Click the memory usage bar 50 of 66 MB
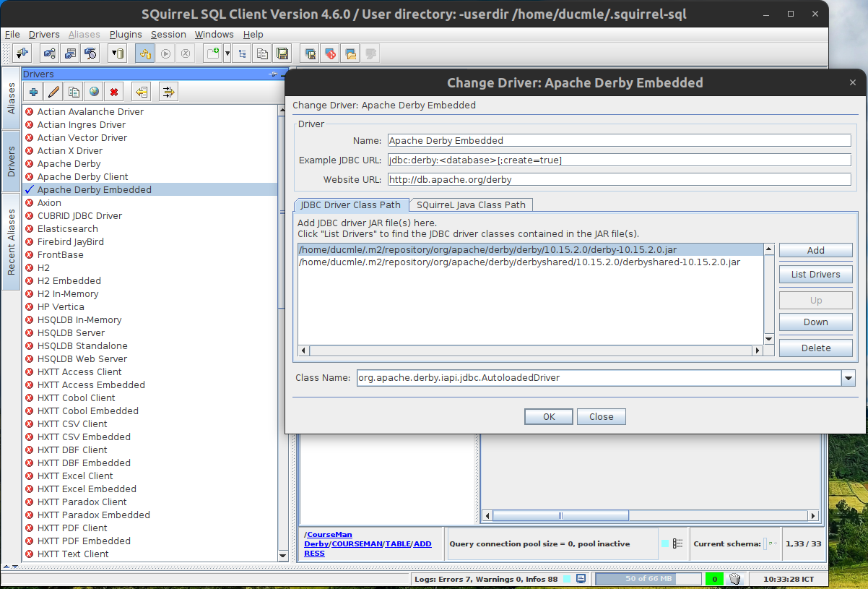 [x=648, y=579]
